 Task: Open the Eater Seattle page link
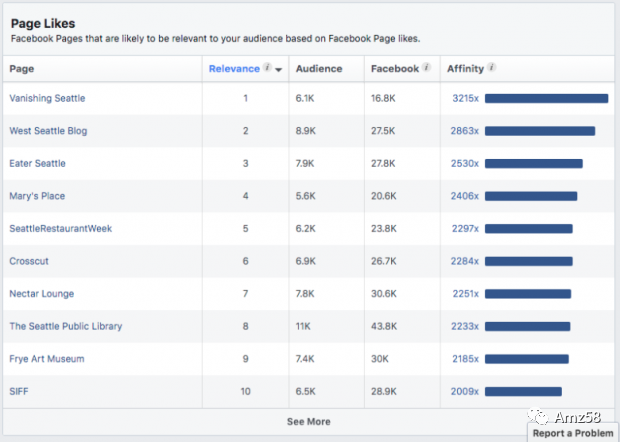pyautogui.click(x=38, y=163)
